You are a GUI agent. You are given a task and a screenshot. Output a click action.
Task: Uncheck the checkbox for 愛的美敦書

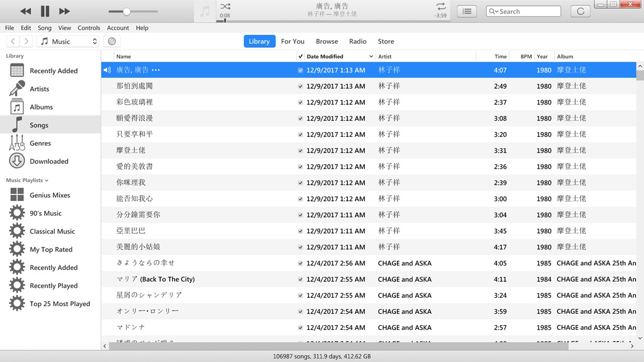300,166
